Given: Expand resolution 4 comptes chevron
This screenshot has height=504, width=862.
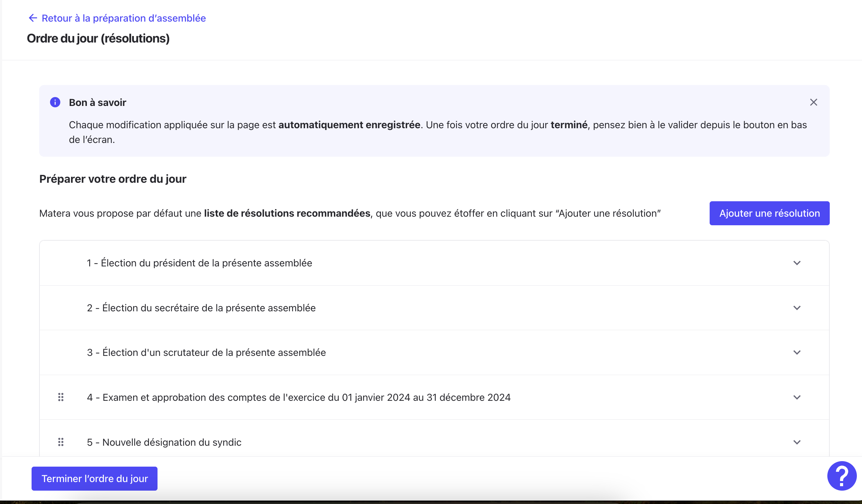Looking at the screenshot, I should tap(797, 397).
